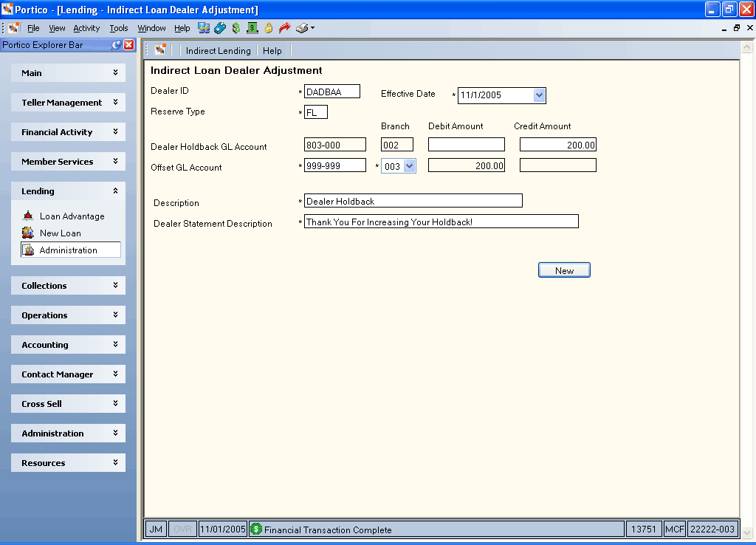Open the Help menu beside Indirect Lending
756x545 pixels.
[272, 51]
